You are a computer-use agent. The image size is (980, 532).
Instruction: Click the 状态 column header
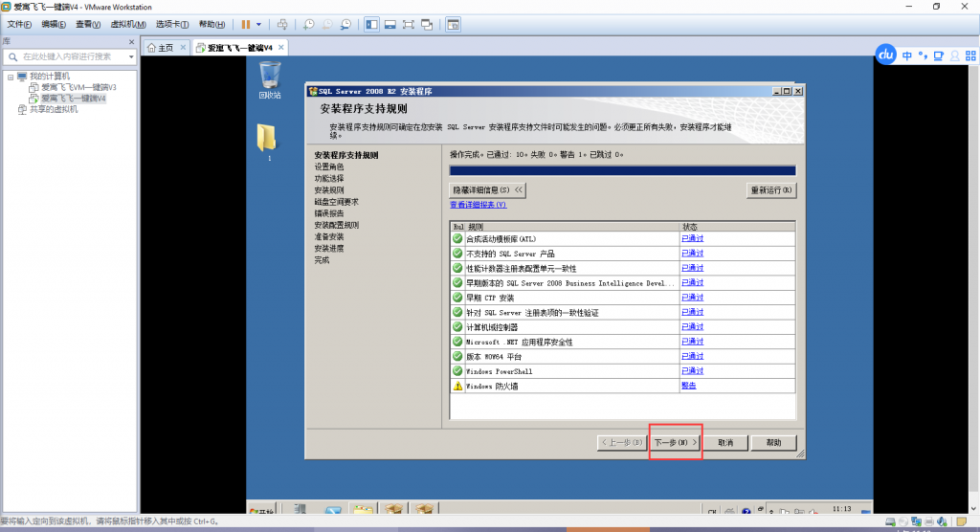(x=738, y=227)
